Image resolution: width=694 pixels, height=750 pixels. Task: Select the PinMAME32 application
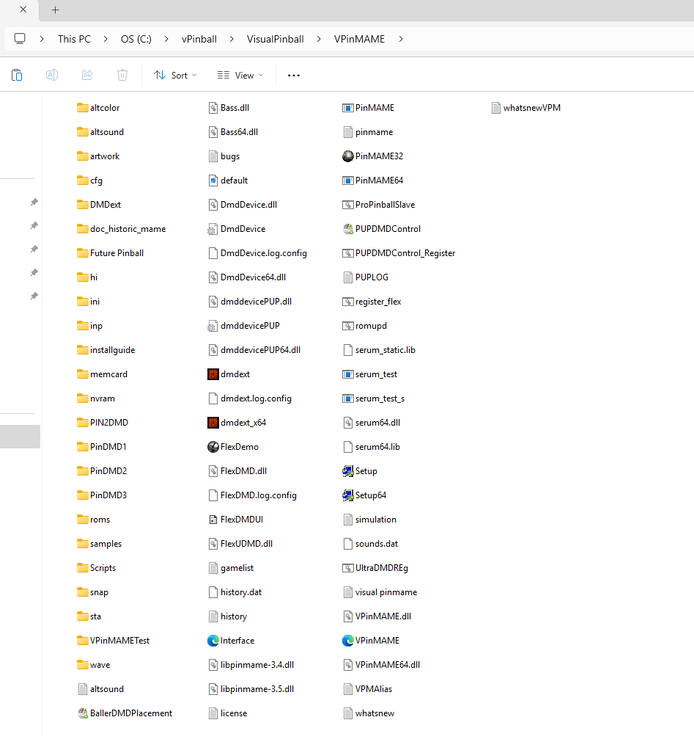coord(373,156)
